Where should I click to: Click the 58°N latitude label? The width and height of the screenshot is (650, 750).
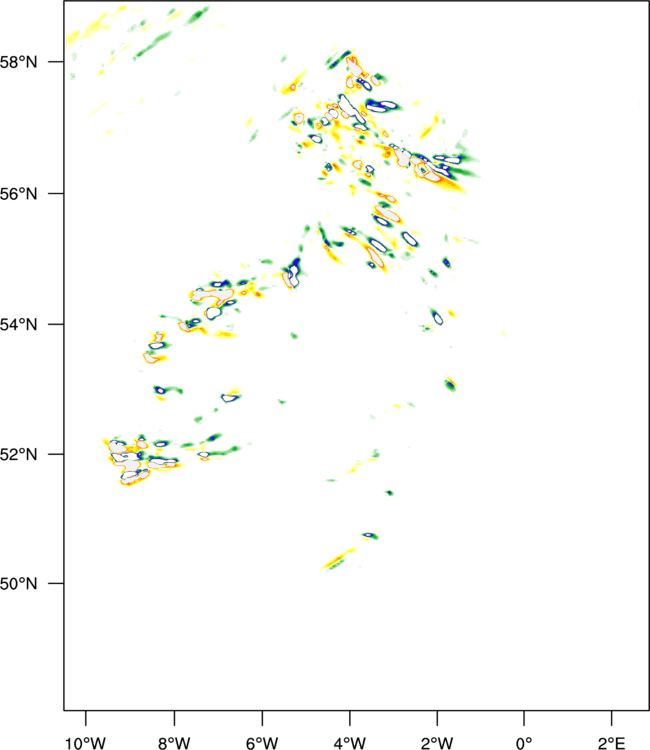(18, 62)
